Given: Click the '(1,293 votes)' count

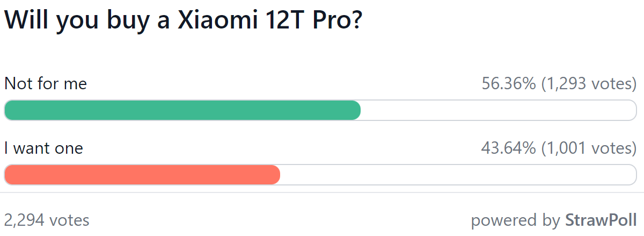Looking at the screenshot, I should click(589, 84).
